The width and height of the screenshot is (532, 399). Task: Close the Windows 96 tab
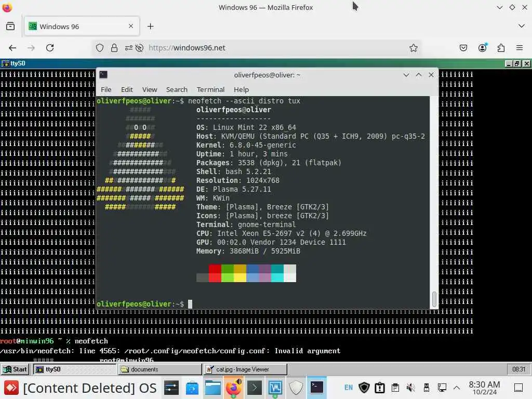click(x=131, y=26)
